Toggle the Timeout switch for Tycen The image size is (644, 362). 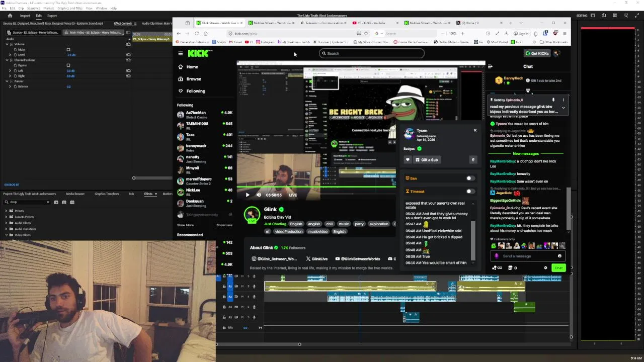click(469, 192)
